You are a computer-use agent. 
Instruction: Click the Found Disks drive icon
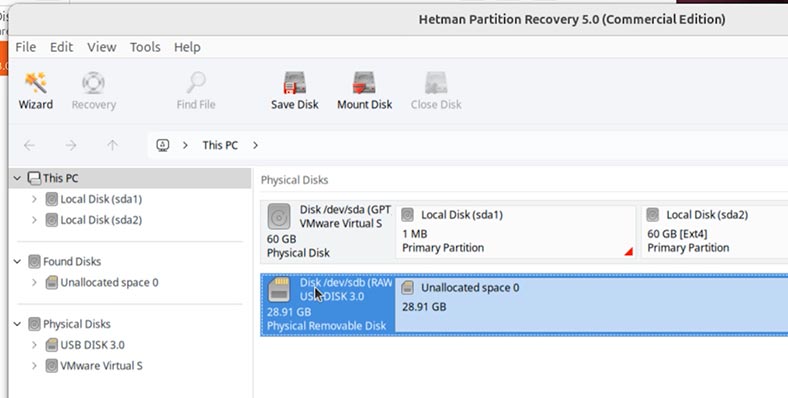(x=34, y=261)
